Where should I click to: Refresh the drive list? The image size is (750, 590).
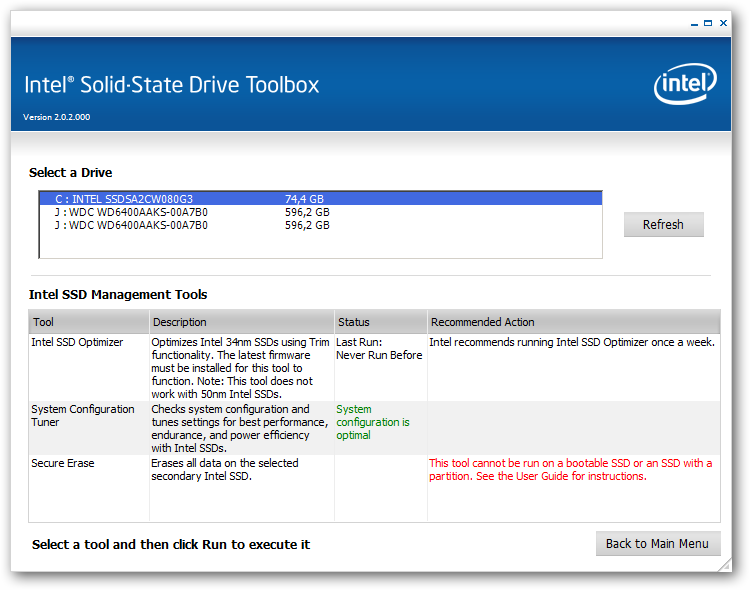point(663,224)
